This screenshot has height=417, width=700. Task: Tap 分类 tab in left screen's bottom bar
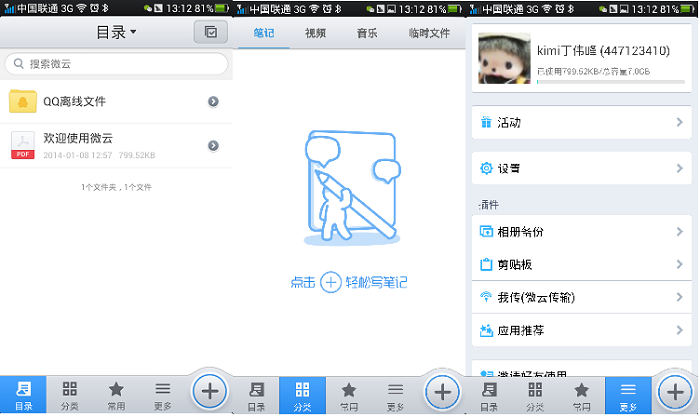[x=70, y=395]
